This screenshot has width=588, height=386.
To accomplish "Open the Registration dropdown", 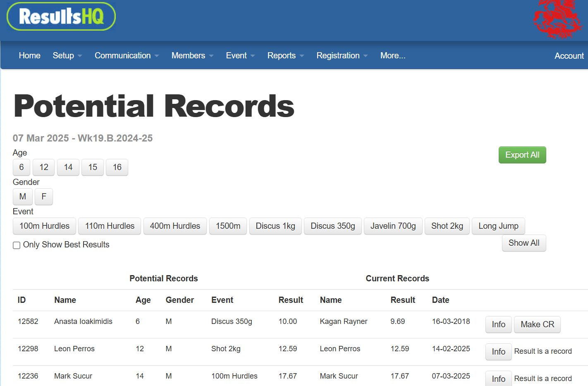I will 338,55.
